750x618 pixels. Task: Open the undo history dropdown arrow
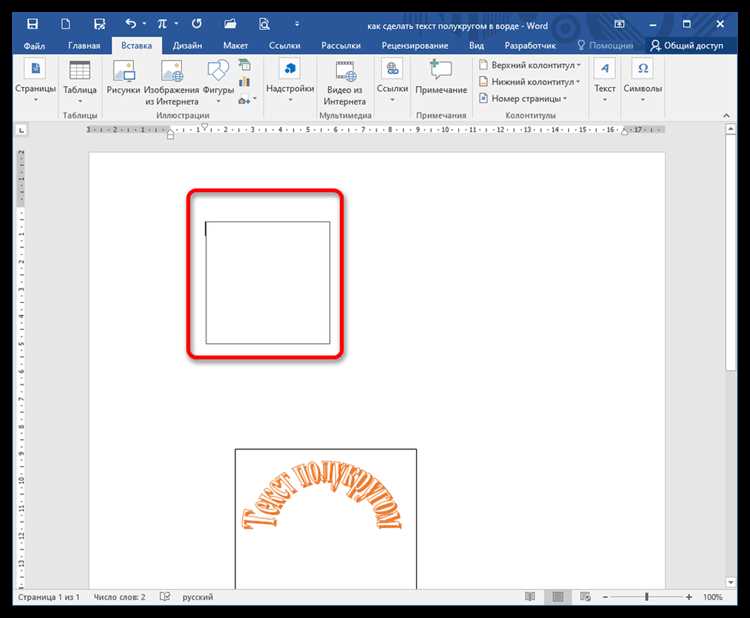(144, 23)
